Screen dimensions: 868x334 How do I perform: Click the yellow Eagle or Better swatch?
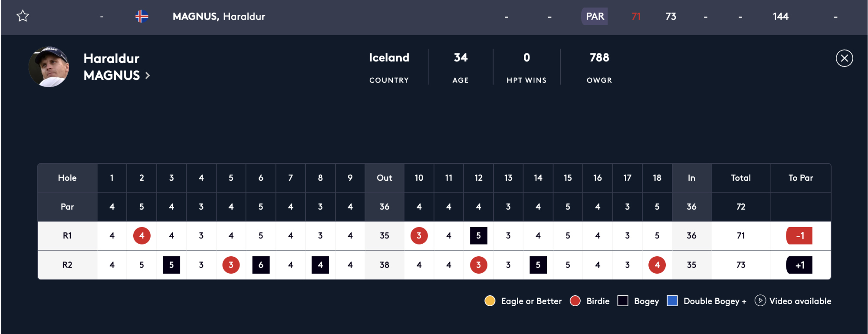point(490,301)
